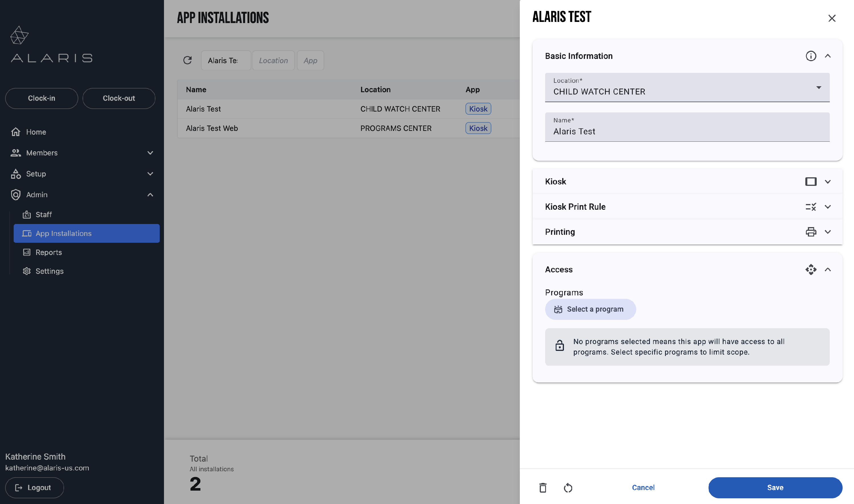The image size is (854, 504).
Task: Click the Kiosk Print Rule checklist icon
Action: coord(811,207)
